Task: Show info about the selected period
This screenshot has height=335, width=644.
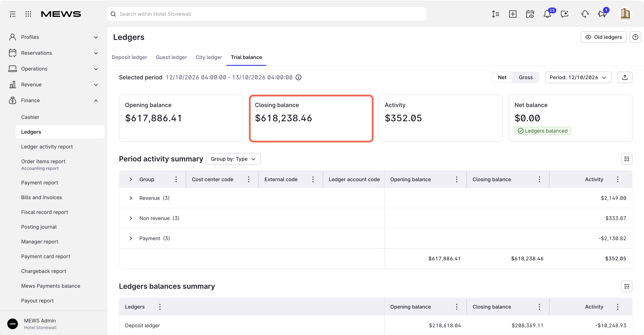Action: click(298, 77)
